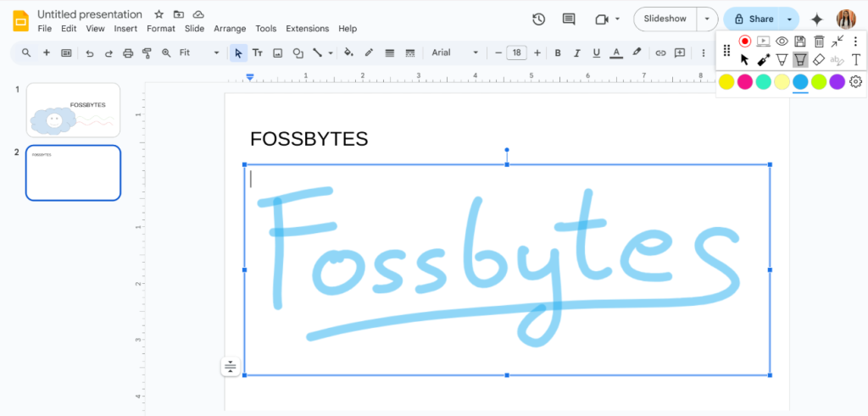Click the Share button
The width and height of the screenshot is (868, 416).
[753, 19]
